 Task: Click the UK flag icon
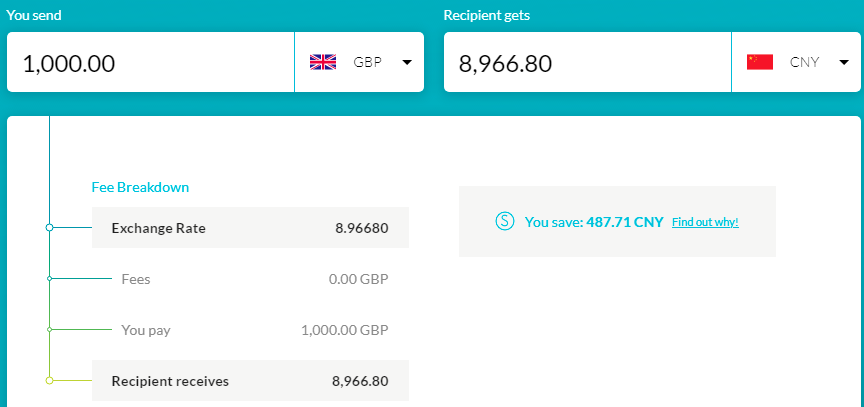(323, 62)
